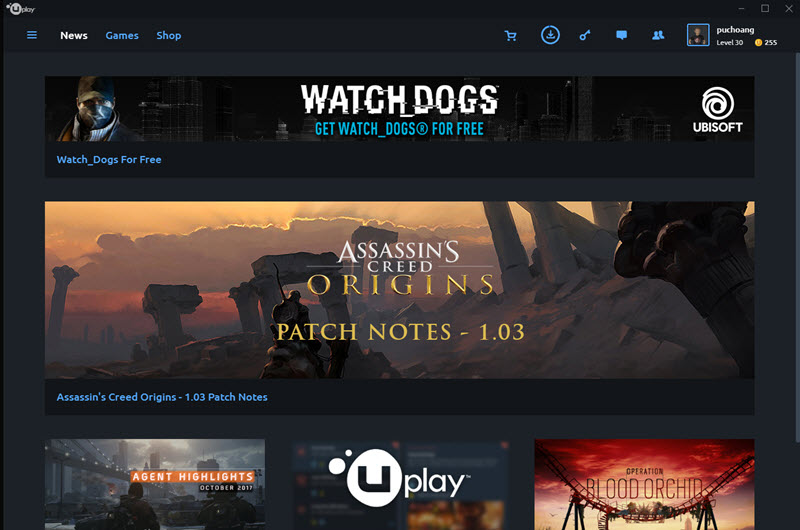This screenshot has width=800, height=530.
Task: Click the Assassin's Creed Origins patch banner
Action: (x=399, y=290)
